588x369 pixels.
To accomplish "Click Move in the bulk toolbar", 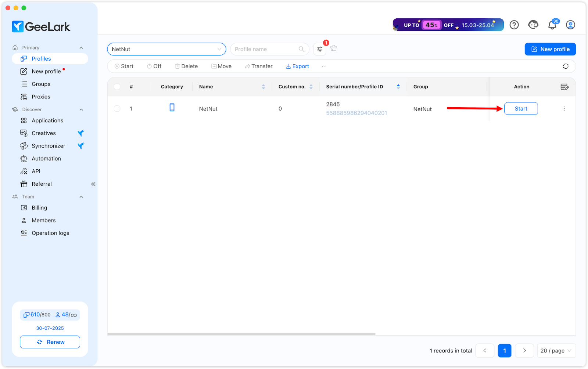I will point(221,66).
